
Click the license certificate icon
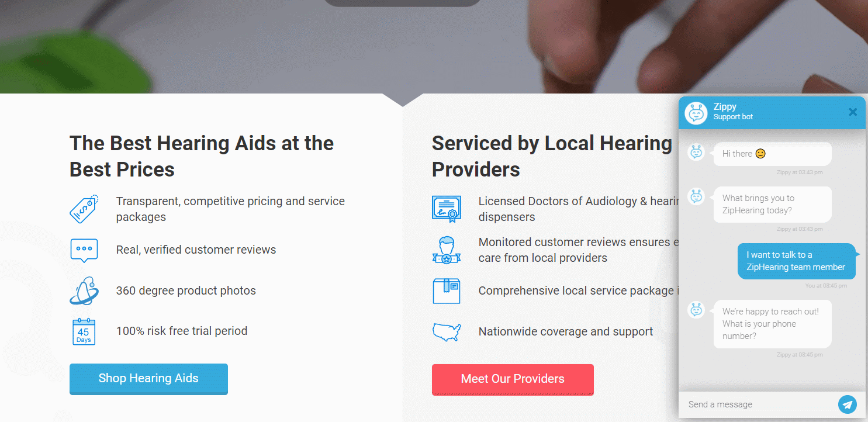point(447,209)
